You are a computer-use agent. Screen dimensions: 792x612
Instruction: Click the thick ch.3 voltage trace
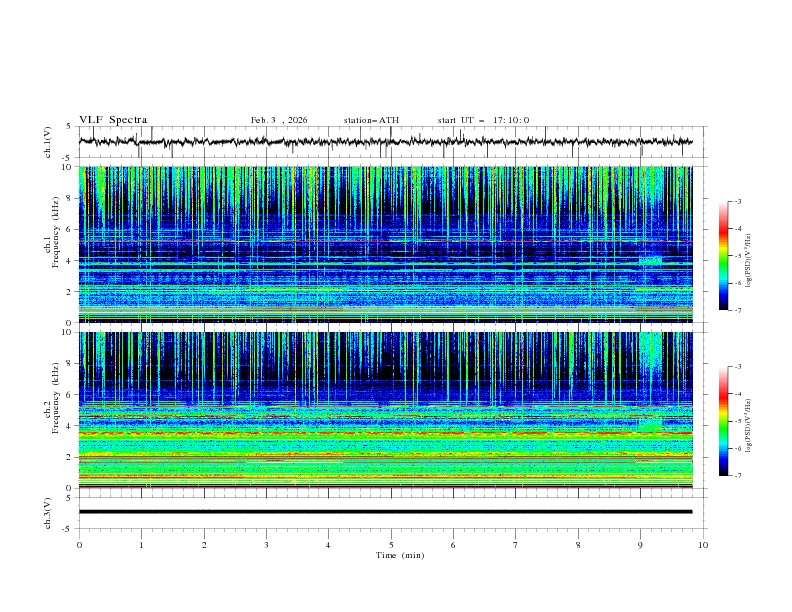pos(385,512)
